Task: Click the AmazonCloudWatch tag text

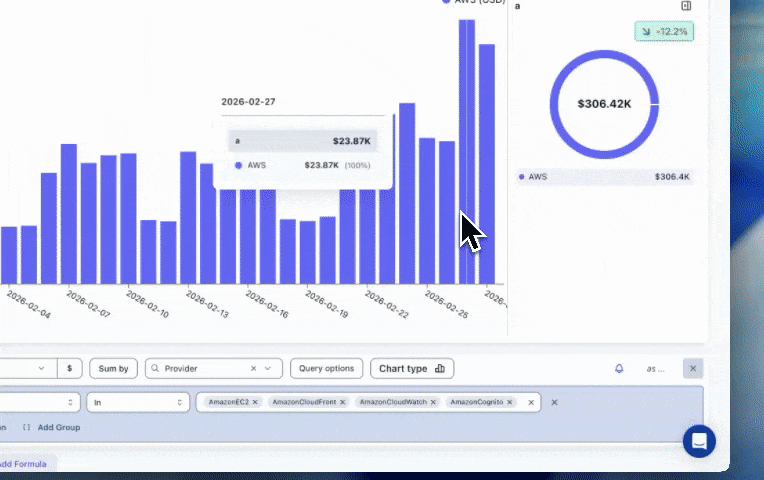Action: [x=393, y=402]
